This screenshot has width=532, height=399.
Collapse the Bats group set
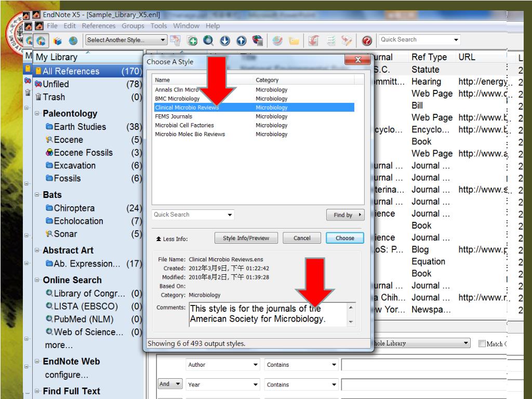37,195
